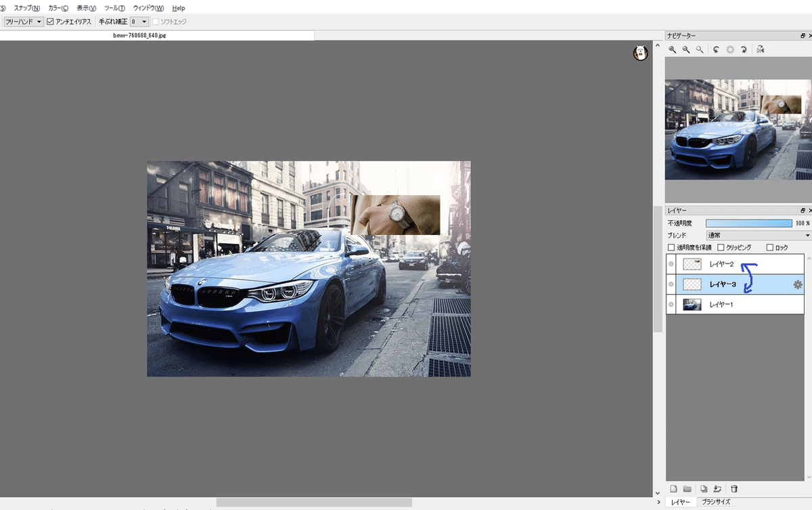Open the スナップ menu
The height and width of the screenshot is (510, 812).
coord(27,7)
